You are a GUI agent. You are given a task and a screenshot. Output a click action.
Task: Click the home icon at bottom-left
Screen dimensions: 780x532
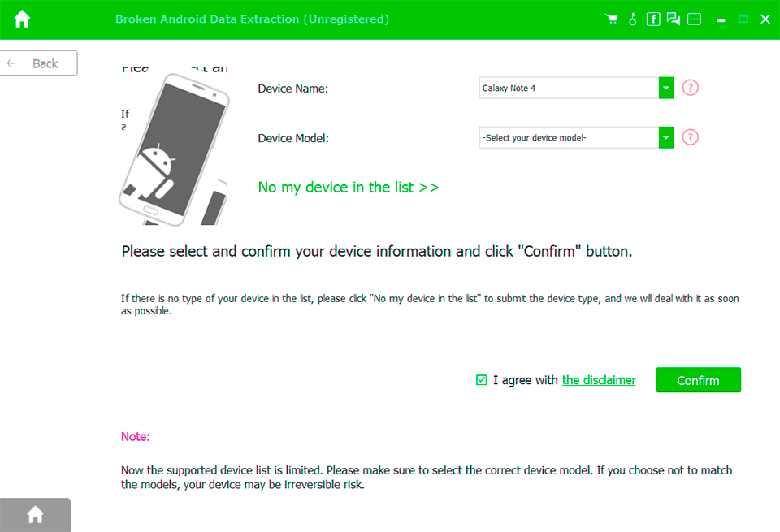click(x=35, y=515)
